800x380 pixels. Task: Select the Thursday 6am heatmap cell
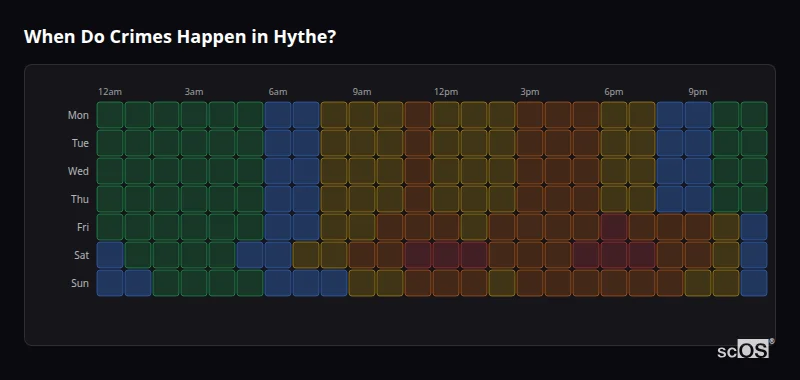tap(278, 199)
